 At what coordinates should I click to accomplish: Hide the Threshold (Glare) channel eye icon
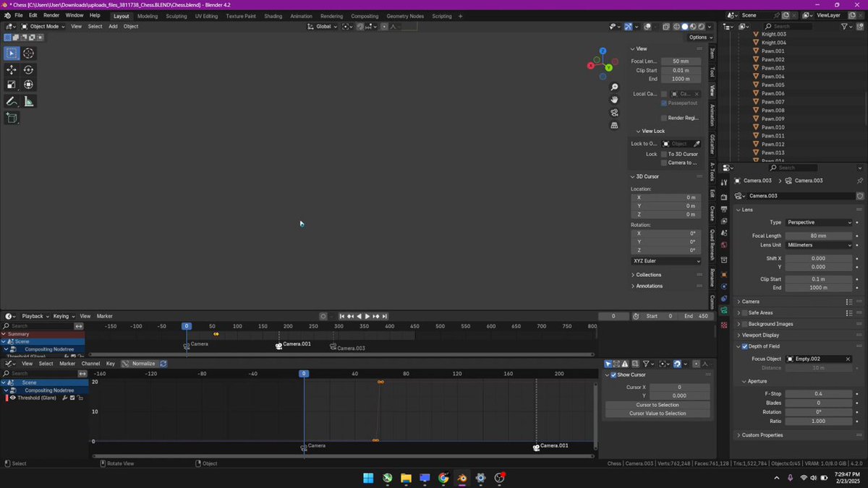click(12, 398)
